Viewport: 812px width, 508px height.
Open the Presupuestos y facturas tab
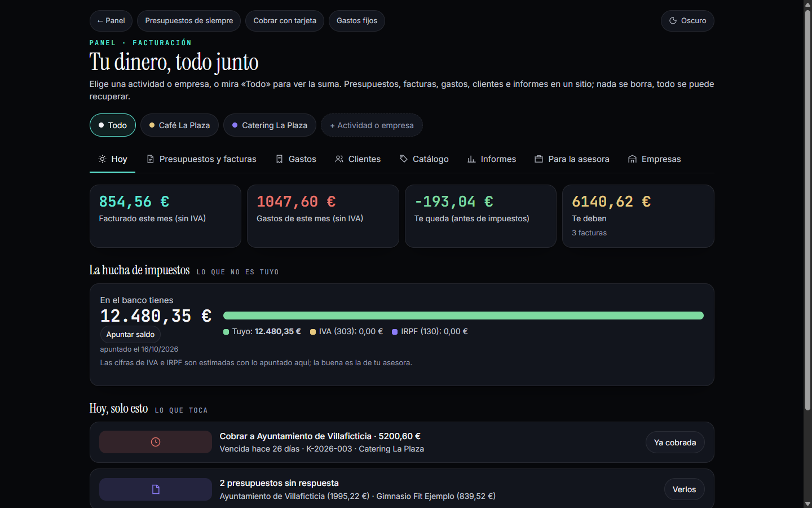[x=201, y=159]
